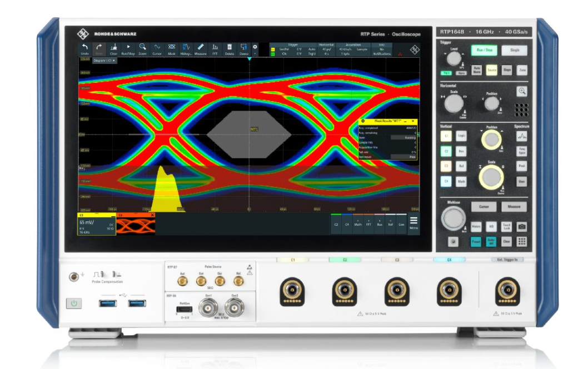This screenshot has height=369, width=588.
Task: Click the Clear icon in toolbar
Action: pyautogui.click(x=113, y=49)
